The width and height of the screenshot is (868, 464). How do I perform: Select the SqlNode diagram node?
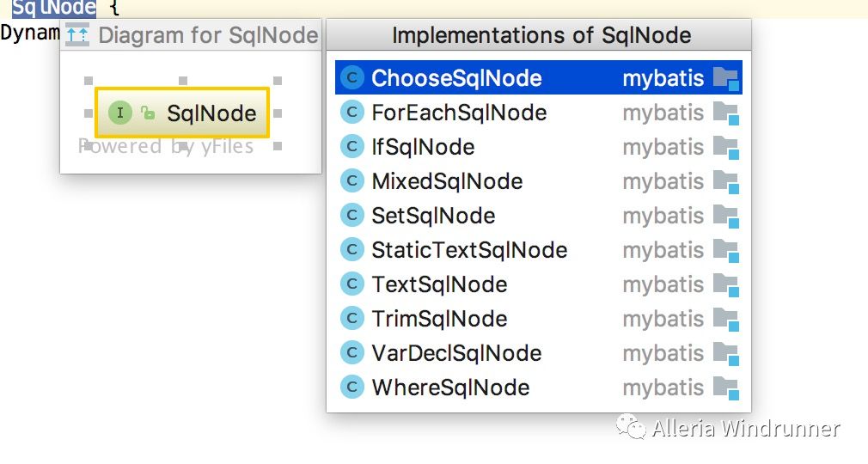[182, 113]
